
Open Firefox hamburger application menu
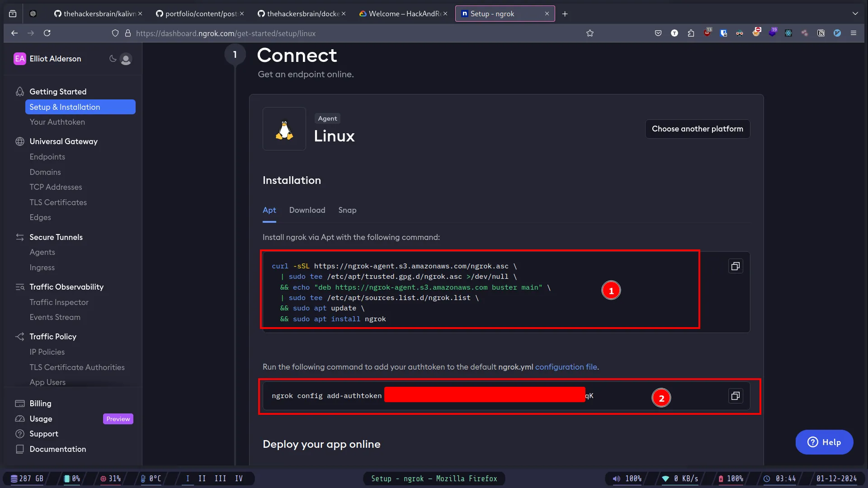pyautogui.click(x=853, y=33)
